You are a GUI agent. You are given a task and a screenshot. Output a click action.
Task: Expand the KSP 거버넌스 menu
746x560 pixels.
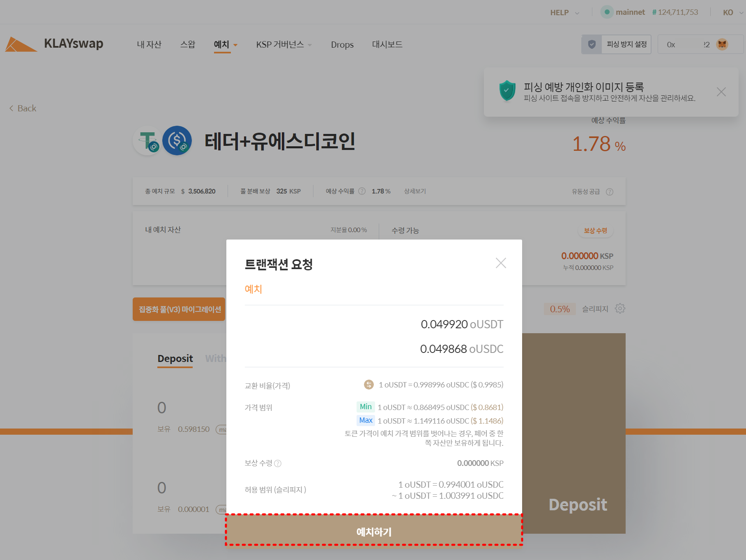point(283,44)
